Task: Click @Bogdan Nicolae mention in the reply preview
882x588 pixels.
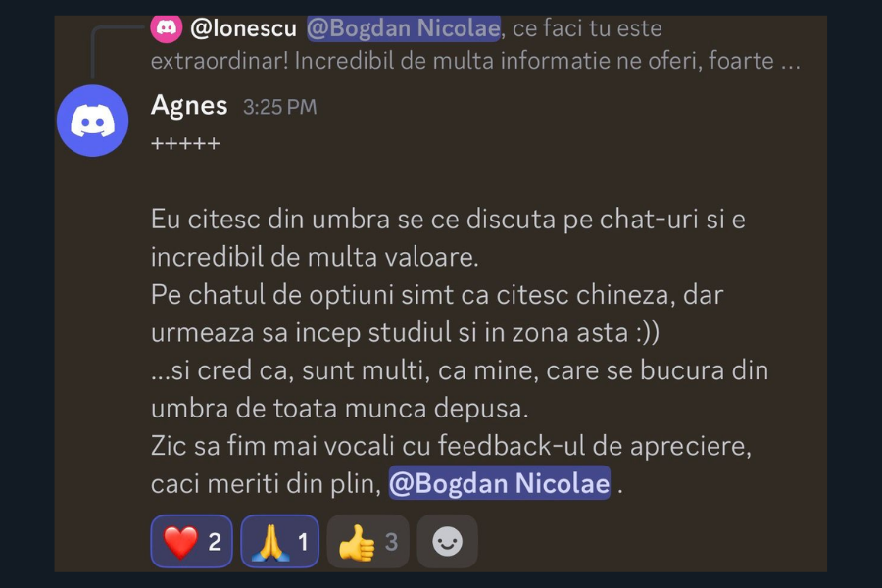Action: pyautogui.click(x=404, y=28)
